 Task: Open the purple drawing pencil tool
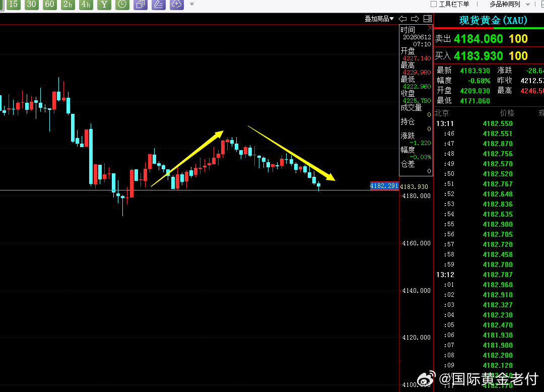coord(159,5)
